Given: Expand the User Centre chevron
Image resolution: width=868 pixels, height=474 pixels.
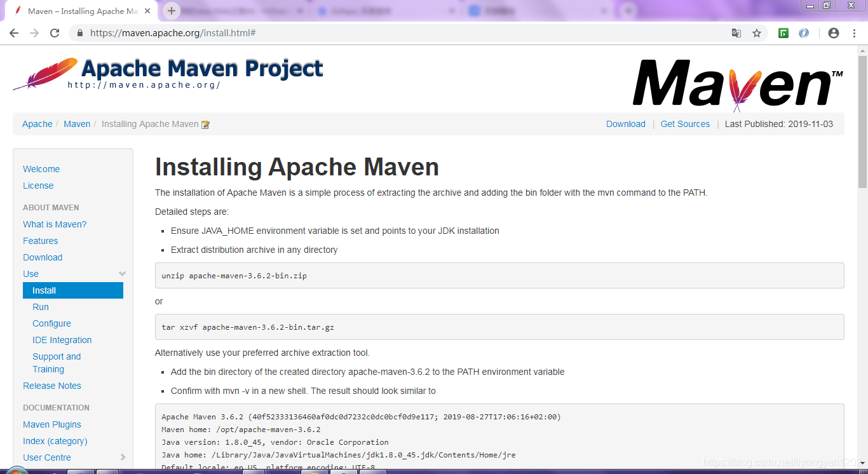Looking at the screenshot, I should pyautogui.click(x=123, y=457).
